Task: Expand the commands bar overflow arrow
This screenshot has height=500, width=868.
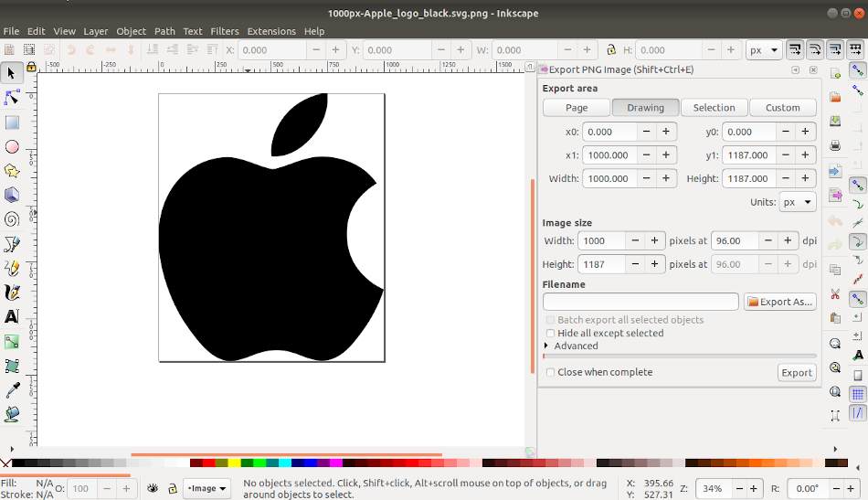Action: click(835, 449)
